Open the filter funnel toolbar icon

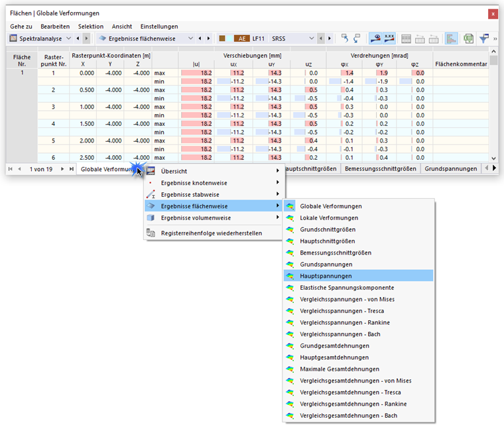484,38
